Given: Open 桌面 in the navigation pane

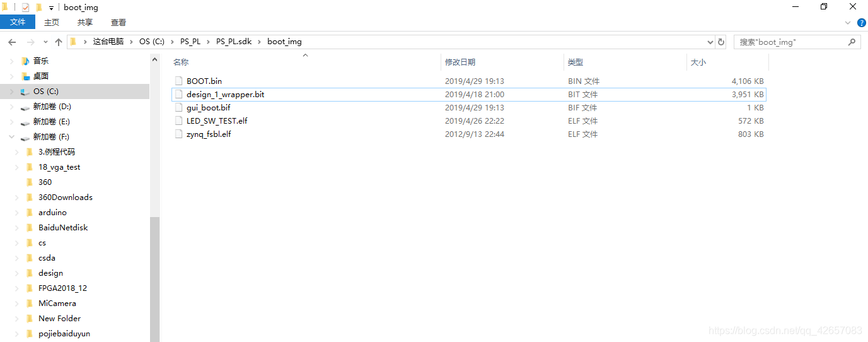Looking at the screenshot, I should pyautogui.click(x=41, y=76).
